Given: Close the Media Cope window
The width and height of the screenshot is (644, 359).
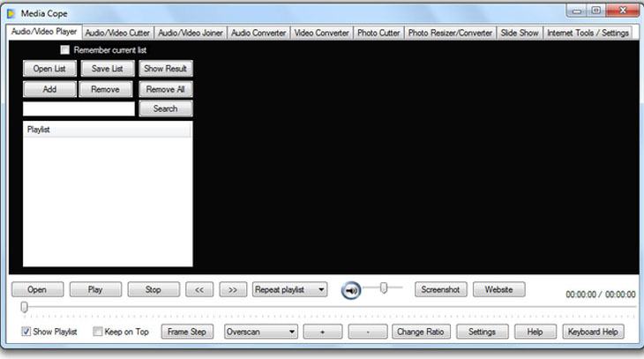Looking at the screenshot, I should tap(622, 11).
